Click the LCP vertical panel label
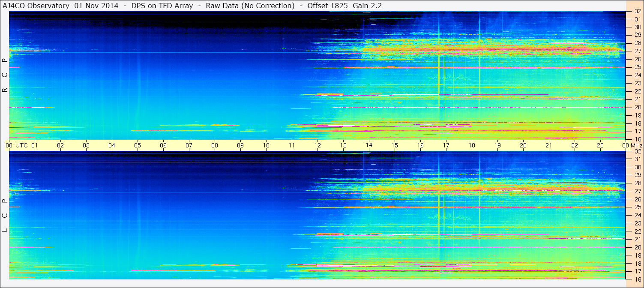 [5, 216]
